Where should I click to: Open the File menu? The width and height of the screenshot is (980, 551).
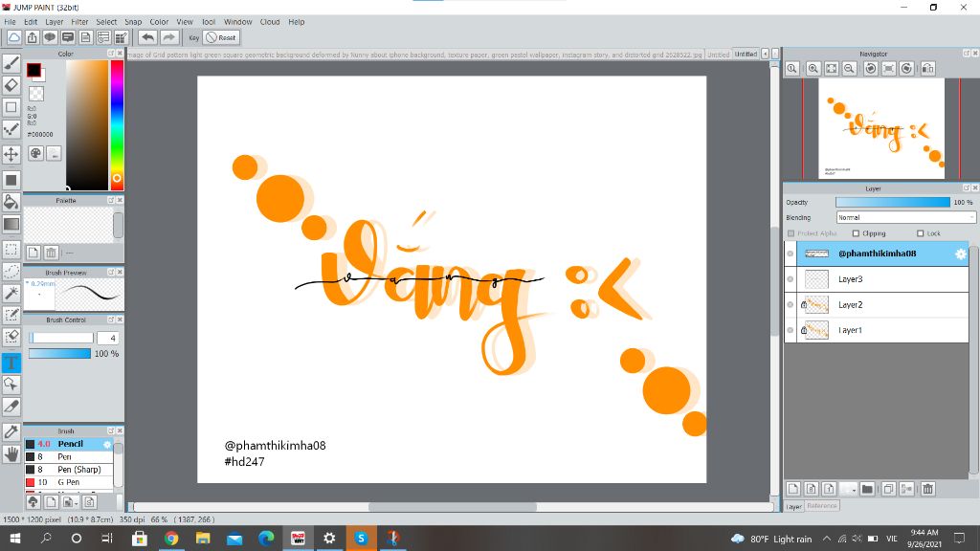coord(10,22)
